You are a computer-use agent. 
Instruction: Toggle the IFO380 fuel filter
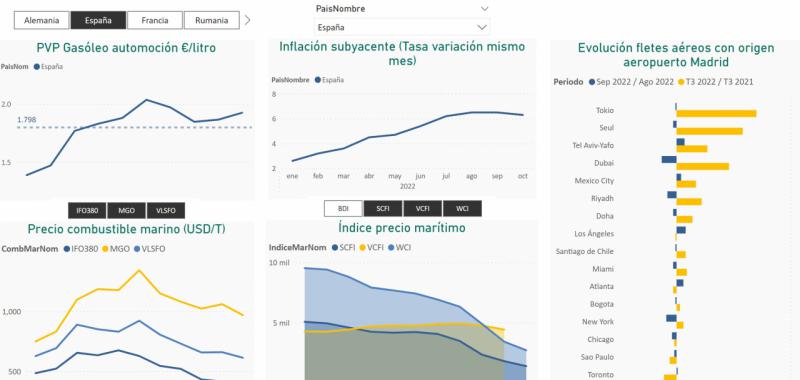click(87, 211)
